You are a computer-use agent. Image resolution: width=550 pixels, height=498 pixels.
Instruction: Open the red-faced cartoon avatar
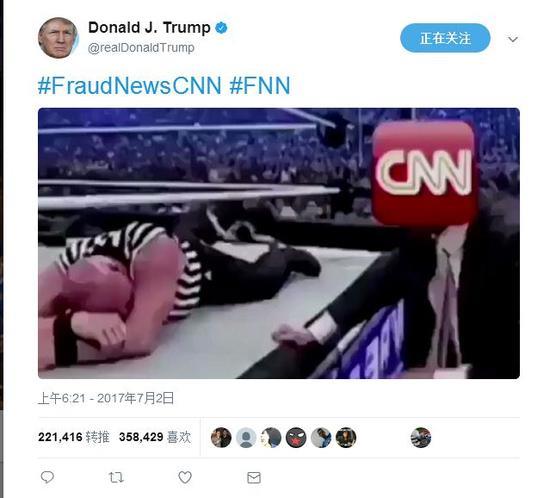296,437
